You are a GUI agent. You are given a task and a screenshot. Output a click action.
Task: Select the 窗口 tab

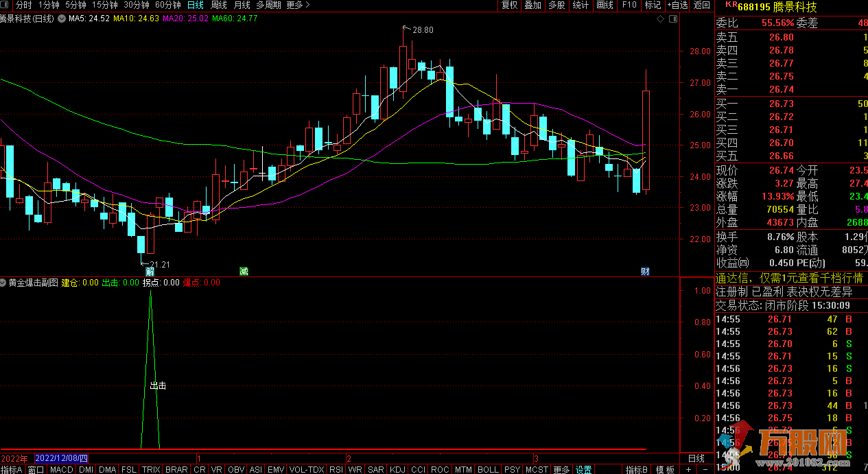[36, 470]
